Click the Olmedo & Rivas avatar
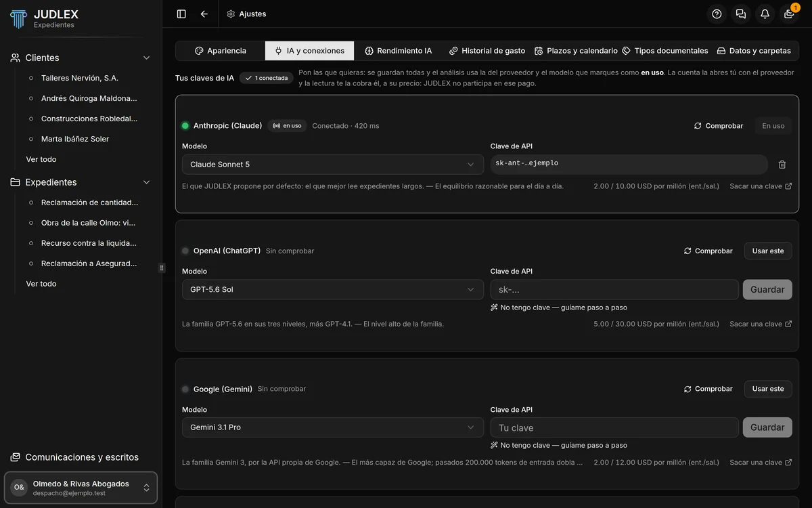Screen dimensions: 812x508 coord(19,488)
